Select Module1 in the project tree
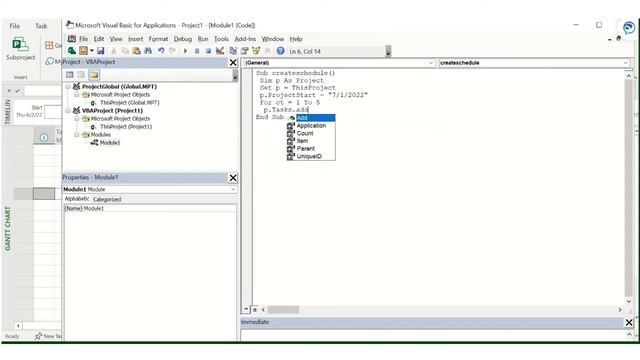 [110, 143]
